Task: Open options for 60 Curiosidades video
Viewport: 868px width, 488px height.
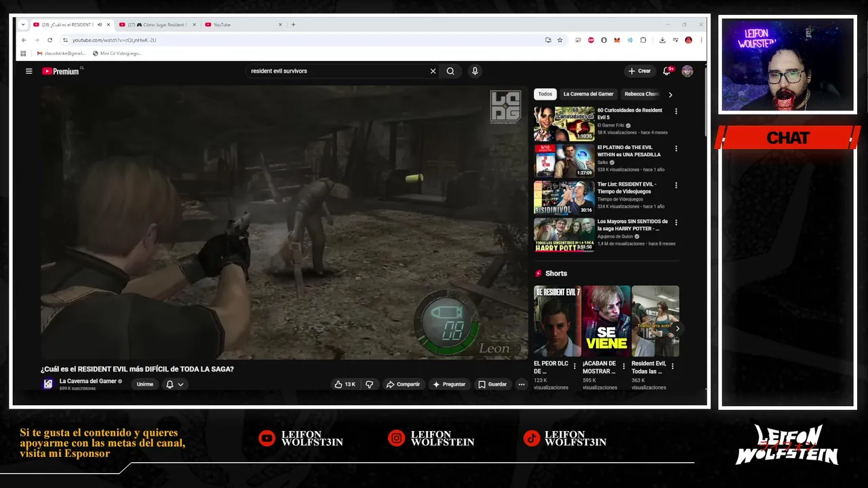Action: click(x=675, y=111)
